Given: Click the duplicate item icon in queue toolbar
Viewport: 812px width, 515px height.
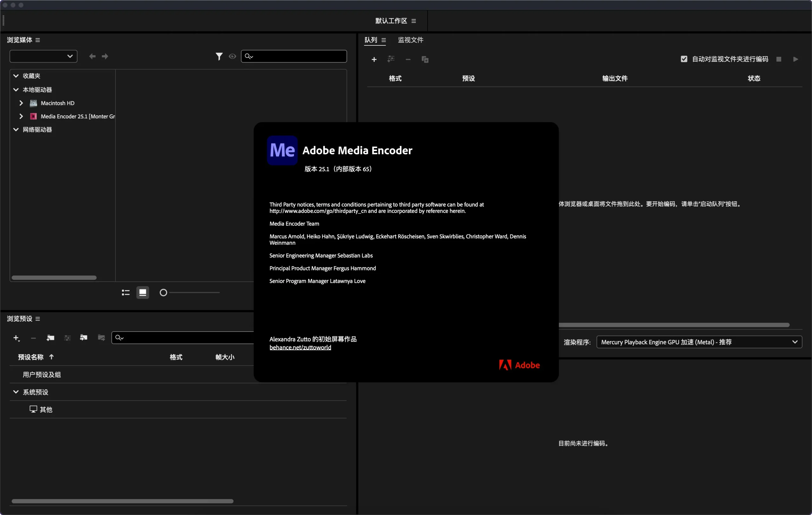Looking at the screenshot, I should (x=425, y=59).
